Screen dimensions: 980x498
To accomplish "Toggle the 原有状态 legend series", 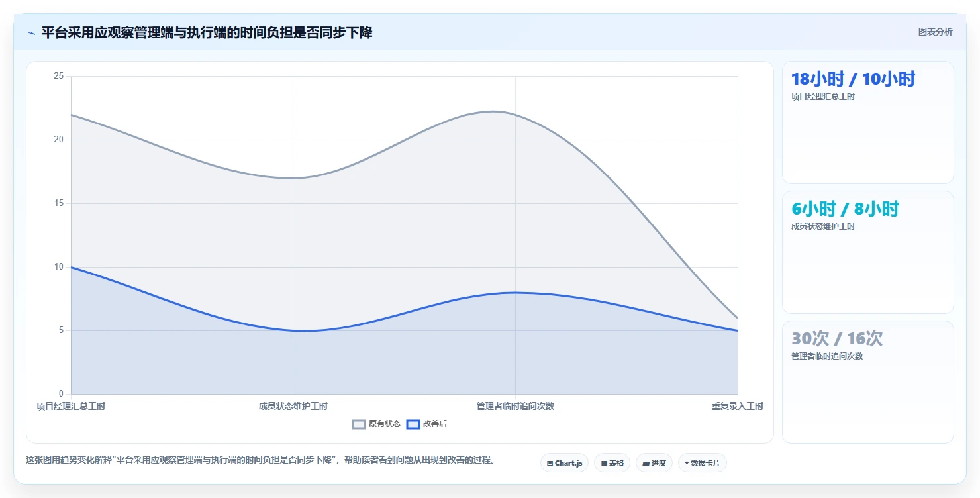I will click(x=376, y=424).
